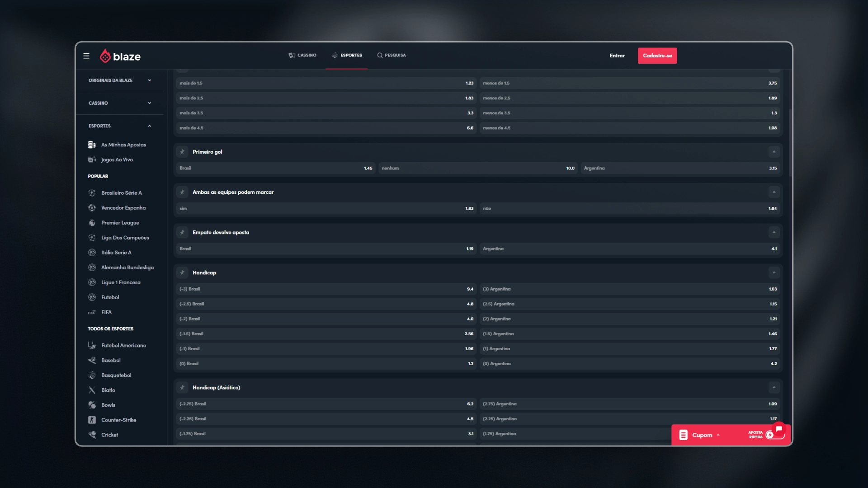Open the Jogos Ao Vivo icon
Viewport: 868px width, 488px height.
[92, 160]
